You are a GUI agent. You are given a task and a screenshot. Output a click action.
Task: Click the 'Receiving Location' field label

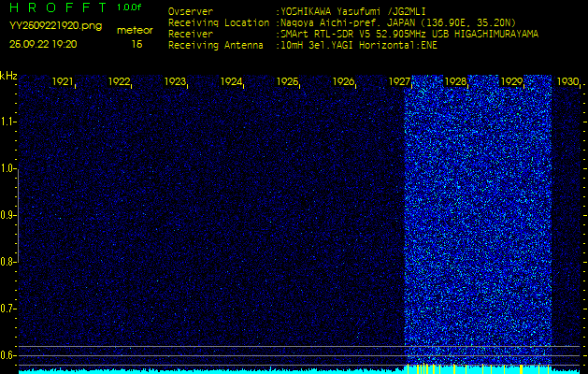[219, 22]
